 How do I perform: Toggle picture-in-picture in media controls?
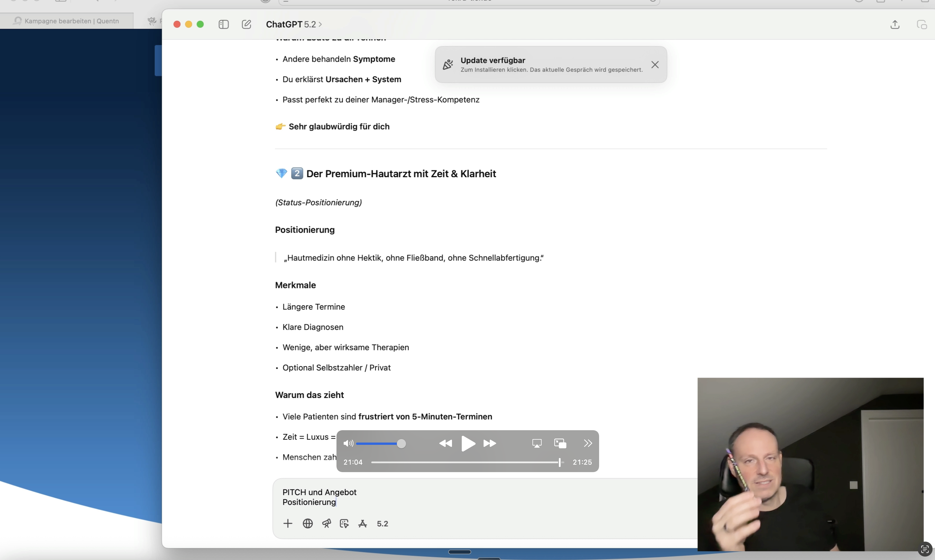click(560, 443)
